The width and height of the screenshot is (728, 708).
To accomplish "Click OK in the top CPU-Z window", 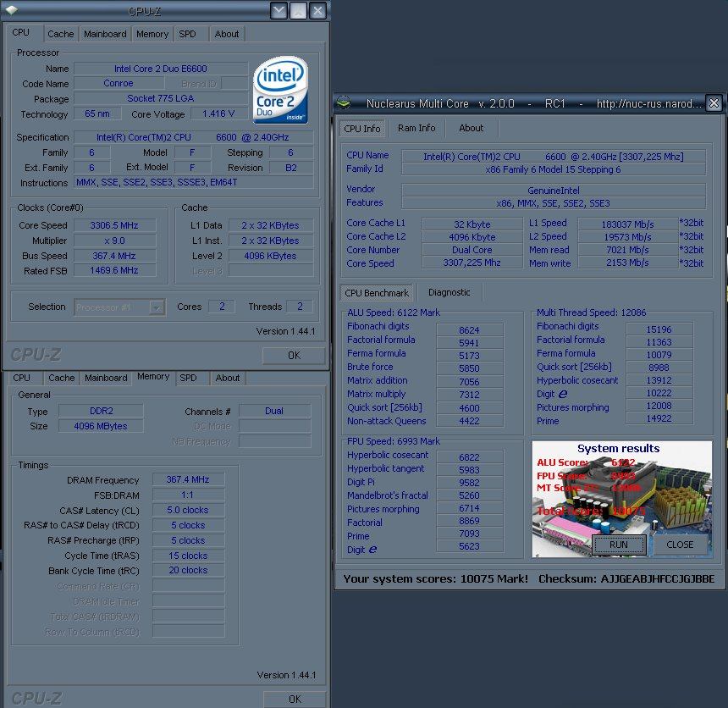I will [294, 356].
